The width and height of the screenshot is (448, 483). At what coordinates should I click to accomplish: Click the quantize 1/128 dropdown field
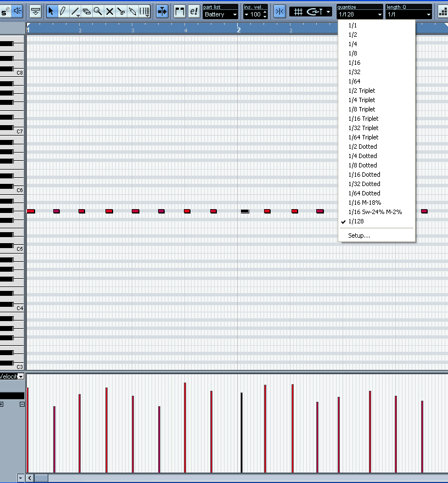(x=360, y=14)
